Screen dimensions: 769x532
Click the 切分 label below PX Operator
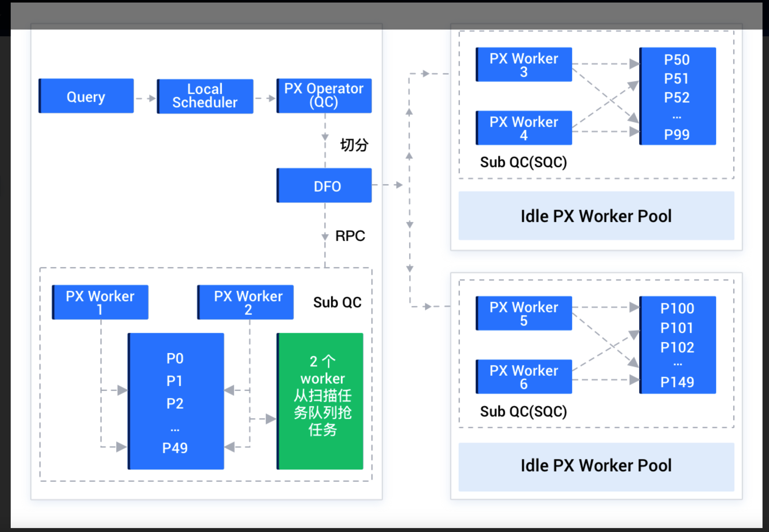[354, 145]
